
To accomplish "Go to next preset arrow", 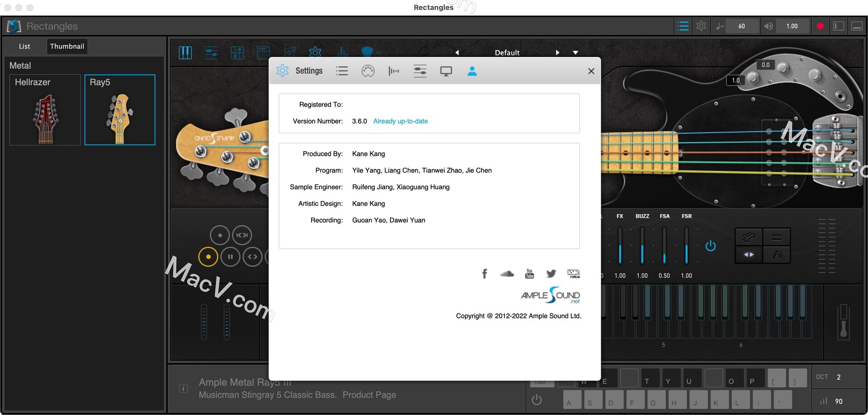I will [557, 52].
